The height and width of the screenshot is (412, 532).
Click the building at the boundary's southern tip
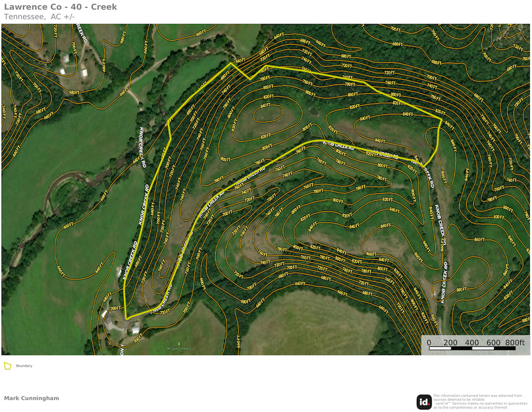tap(136, 330)
